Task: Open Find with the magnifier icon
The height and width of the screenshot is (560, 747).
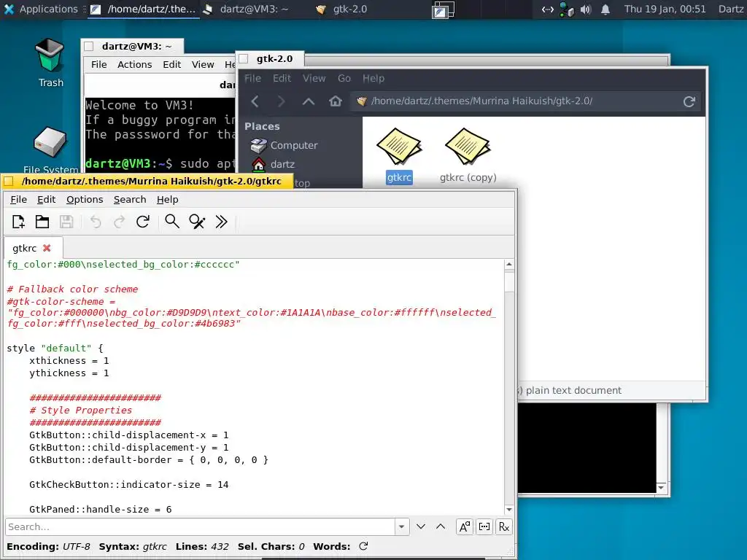Action: (x=172, y=222)
